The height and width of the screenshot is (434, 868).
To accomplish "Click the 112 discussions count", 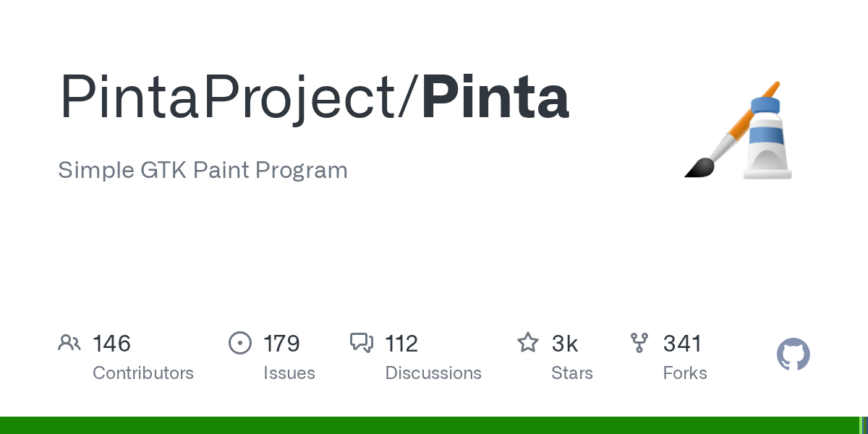I will (401, 344).
